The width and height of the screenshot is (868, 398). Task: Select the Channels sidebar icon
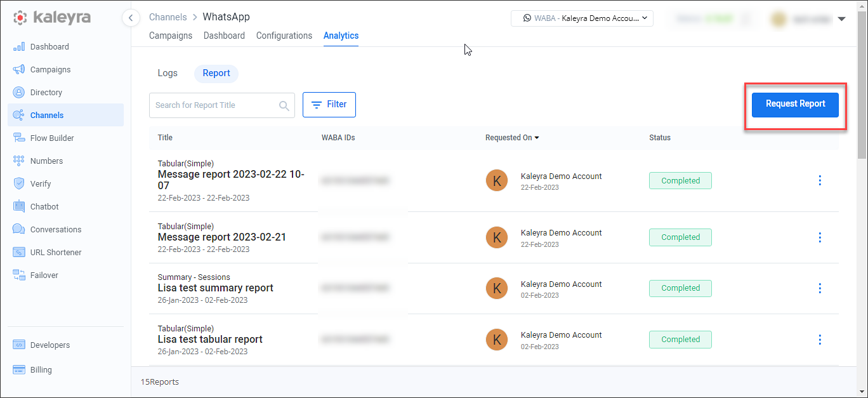pyautogui.click(x=19, y=116)
